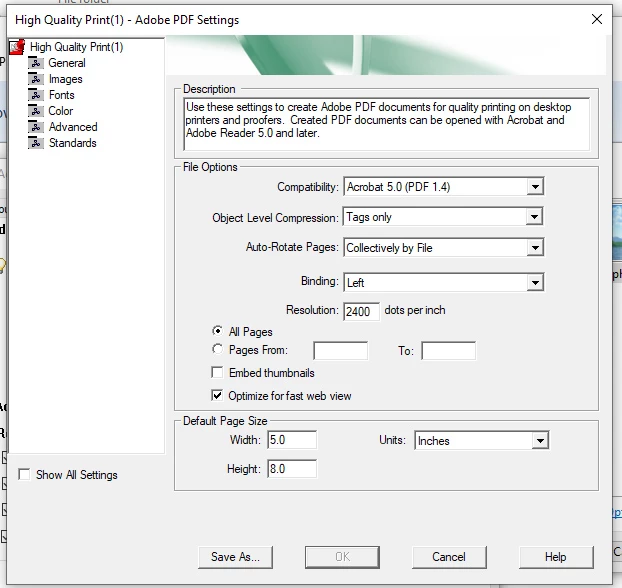Click the Width field showing 5.0
This screenshot has height=588, width=622.
click(292, 440)
